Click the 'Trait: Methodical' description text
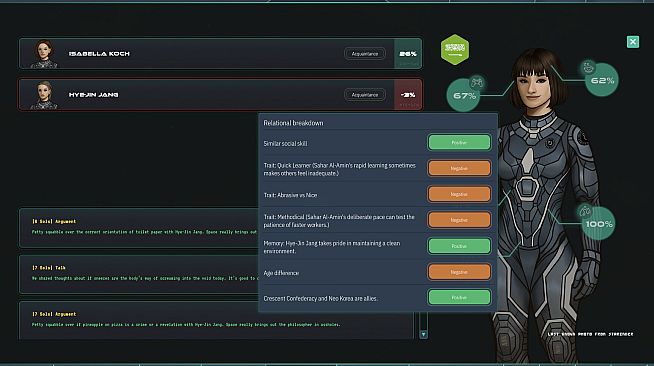This screenshot has height=366, width=654. (339, 221)
